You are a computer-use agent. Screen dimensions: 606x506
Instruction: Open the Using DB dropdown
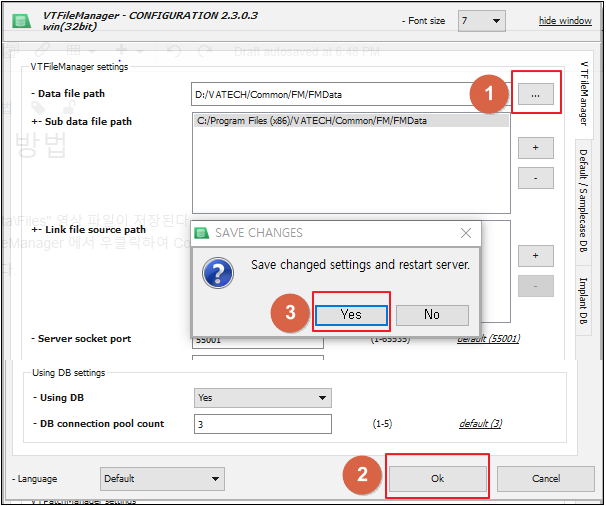(x=263, y=398)
